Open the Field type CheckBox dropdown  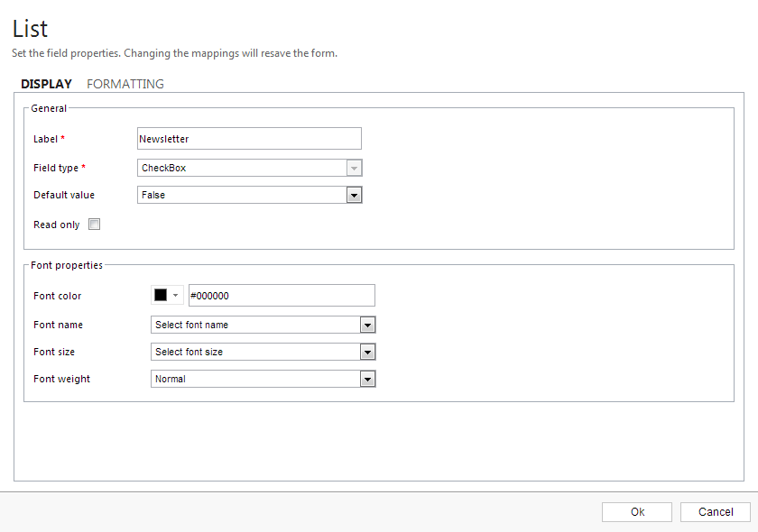click(x=249, y=168)
